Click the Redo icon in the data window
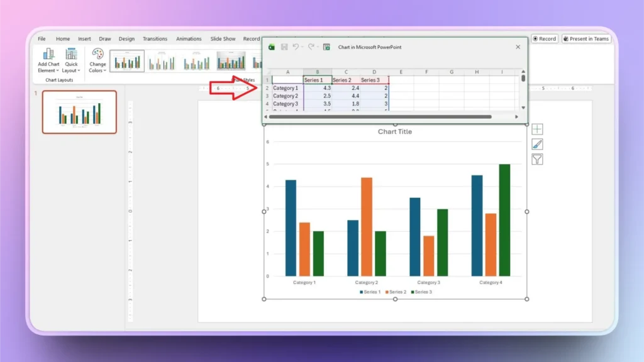This screenshot has height=362, width=644. 309,47
